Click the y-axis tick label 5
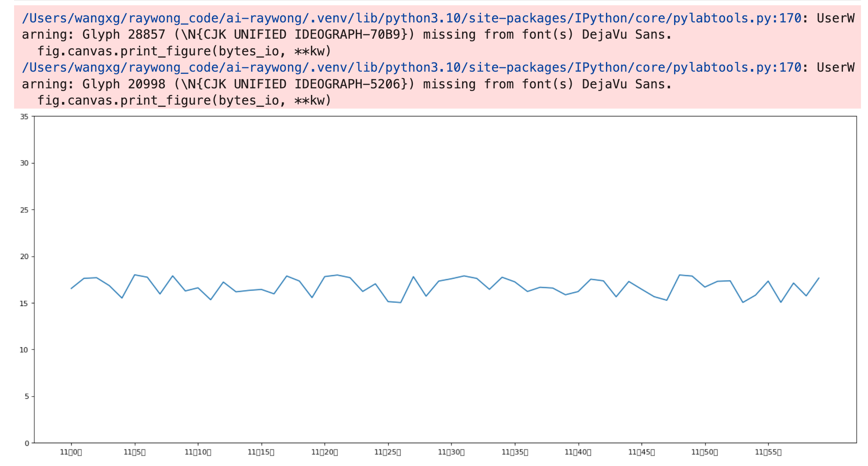 click(26, 397)
